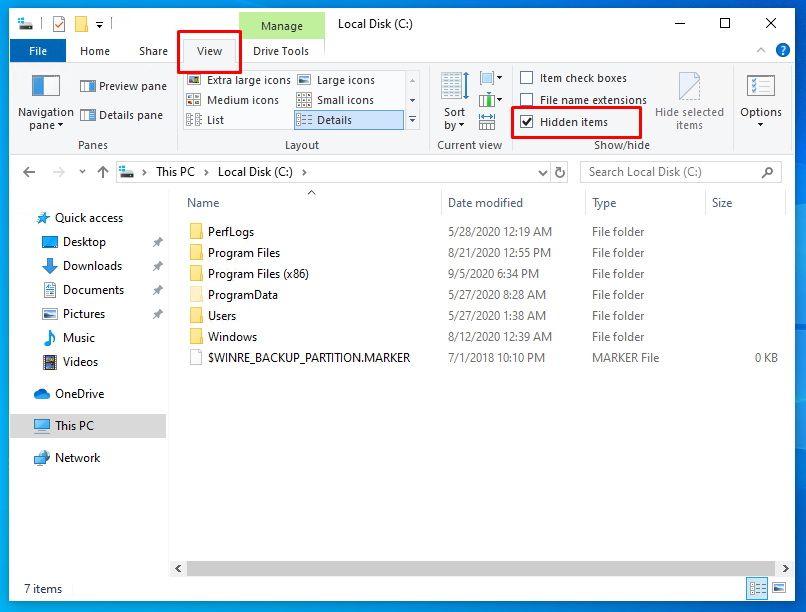Select List layout
Image resolution: width=806 pixels, height=612 pixels.
(205, 120)
